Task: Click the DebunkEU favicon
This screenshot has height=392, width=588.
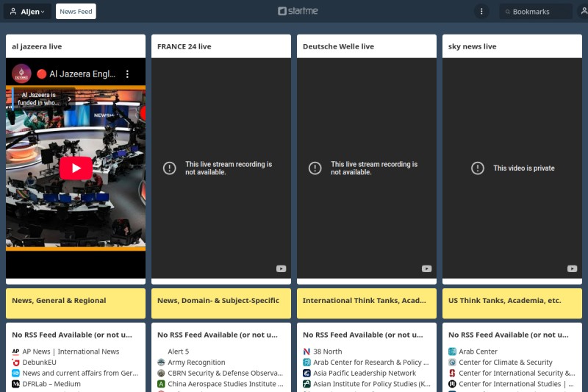Action: [15, 363]
